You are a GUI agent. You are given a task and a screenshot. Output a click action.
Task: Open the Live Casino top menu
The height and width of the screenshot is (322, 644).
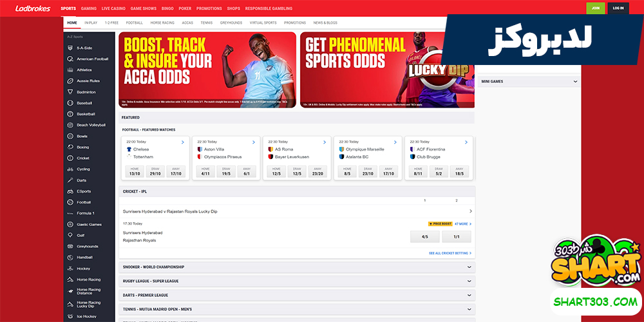click(113, 8)
